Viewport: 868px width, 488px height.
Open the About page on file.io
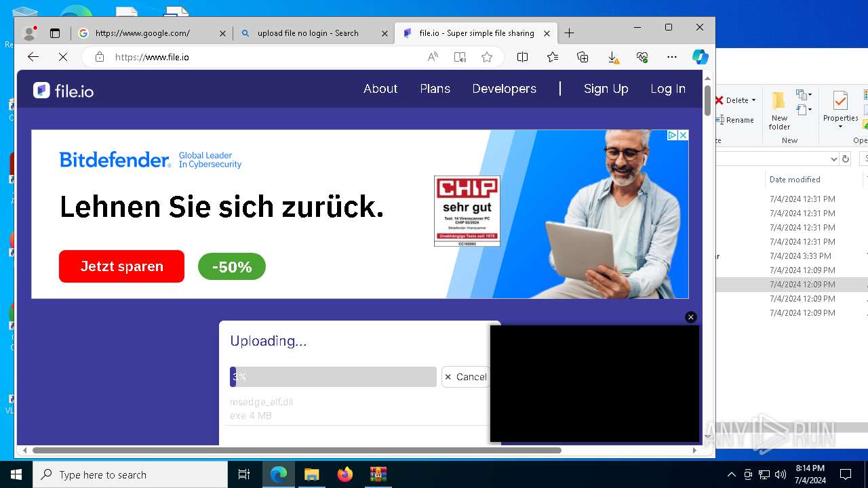click(x=380, y=89)
